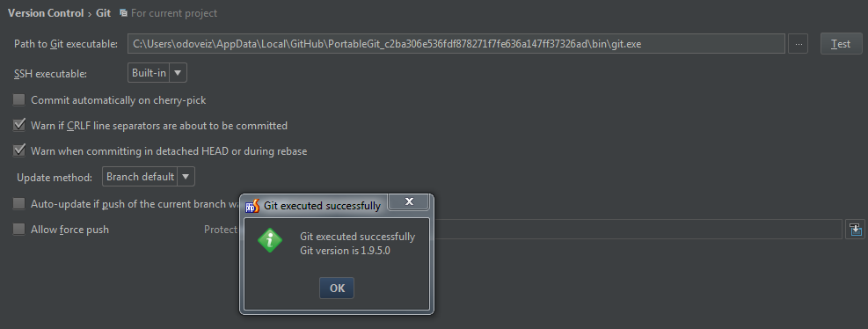Go to Version Control breadcrumb
Image resolution: width=868 pixels, height=329 pixels.
46,12
